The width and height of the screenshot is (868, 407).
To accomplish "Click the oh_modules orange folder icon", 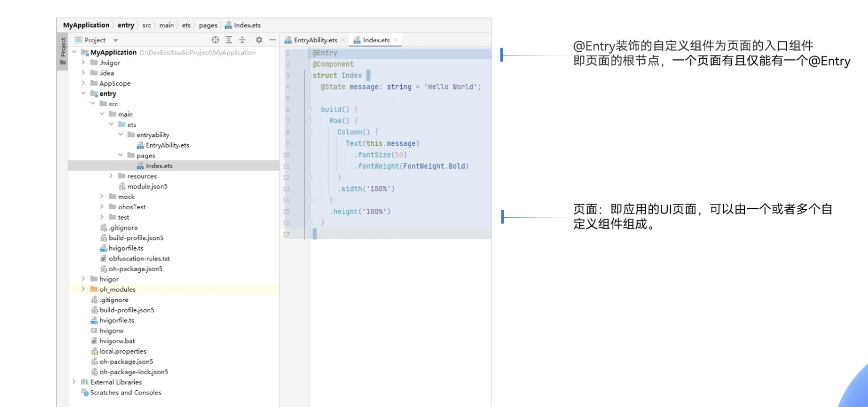I will (94, 289).
